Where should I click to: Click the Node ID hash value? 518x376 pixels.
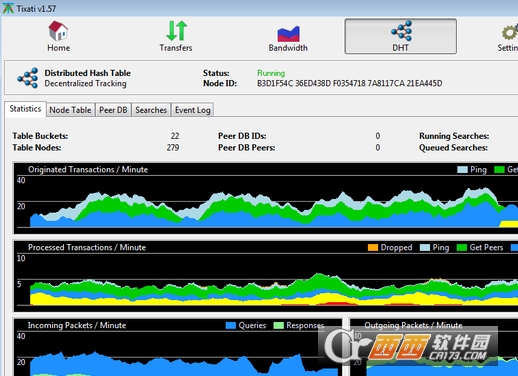(349, 83)
